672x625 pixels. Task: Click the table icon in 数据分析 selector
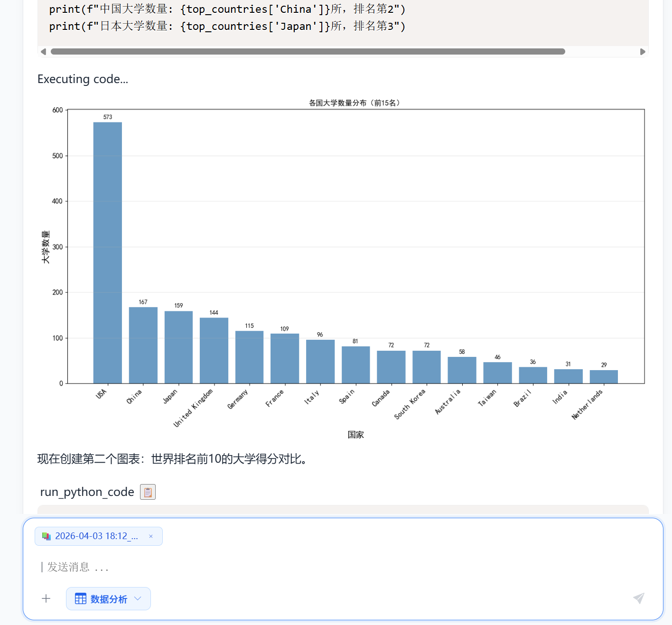[81, 599]
